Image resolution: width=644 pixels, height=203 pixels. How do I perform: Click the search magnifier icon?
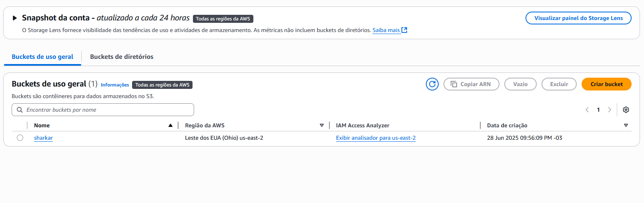coord(20,110)
